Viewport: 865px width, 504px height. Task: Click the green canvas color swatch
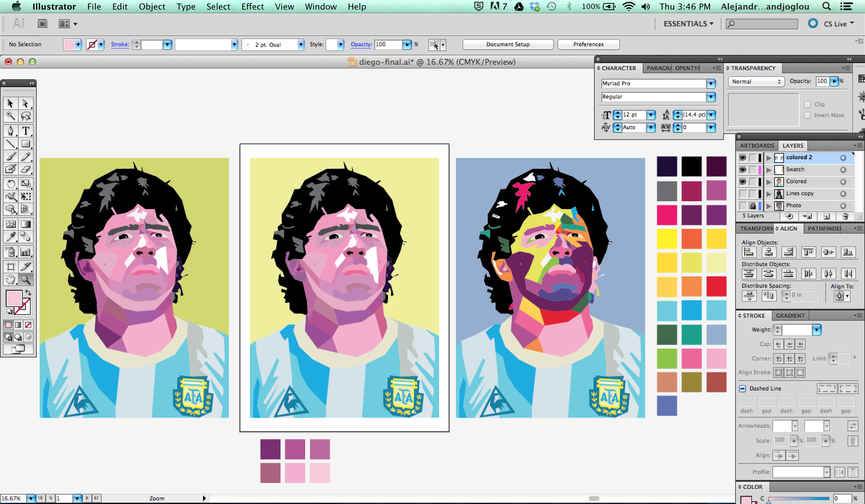click(666, 358)
